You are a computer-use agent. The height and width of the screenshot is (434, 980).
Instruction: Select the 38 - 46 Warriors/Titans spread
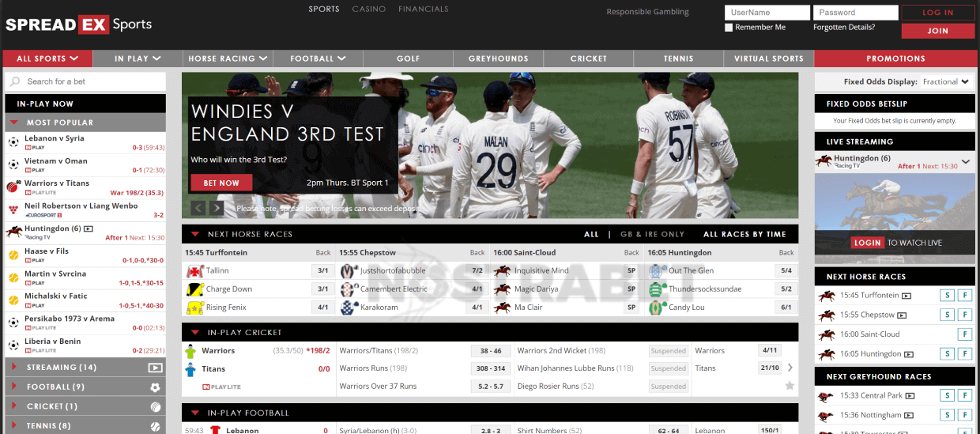click(491, 351)
